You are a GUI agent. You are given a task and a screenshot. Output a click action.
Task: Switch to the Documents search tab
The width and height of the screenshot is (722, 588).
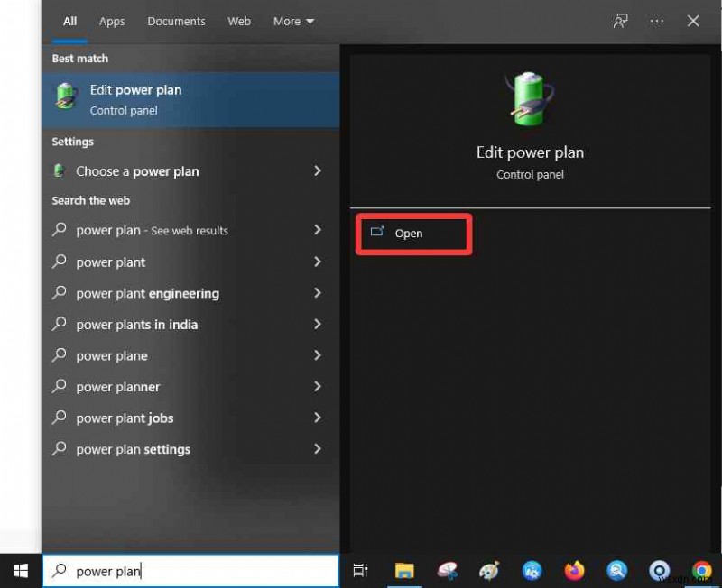tap(176, 21)
